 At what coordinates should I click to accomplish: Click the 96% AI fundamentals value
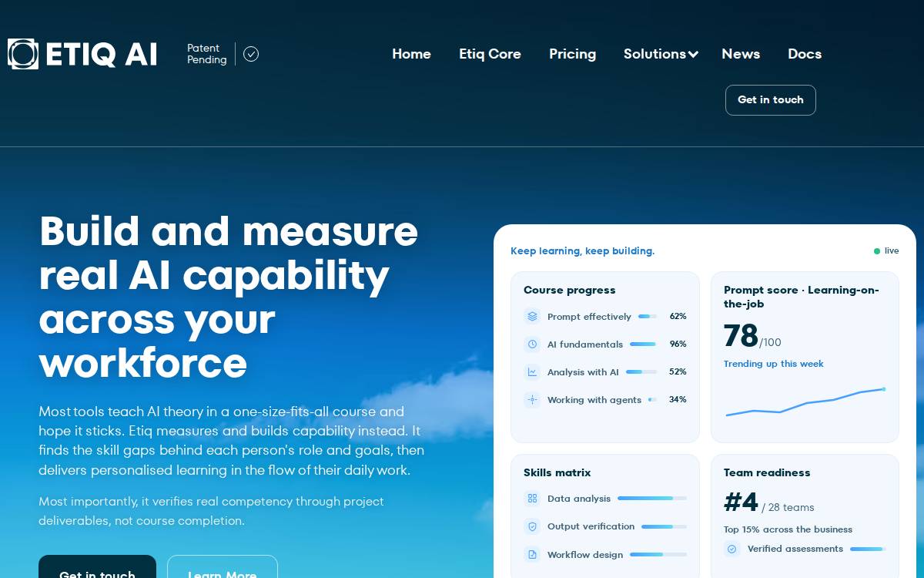point(678,344)
